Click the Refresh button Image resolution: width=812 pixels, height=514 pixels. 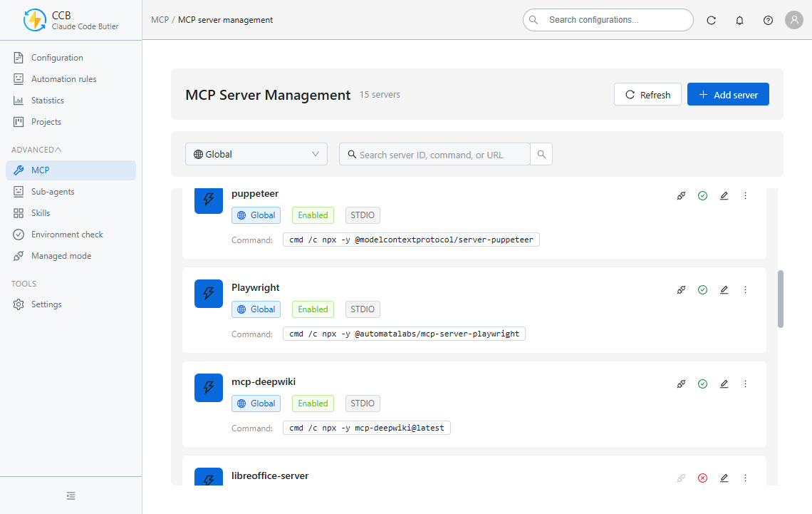pos(647,94)
